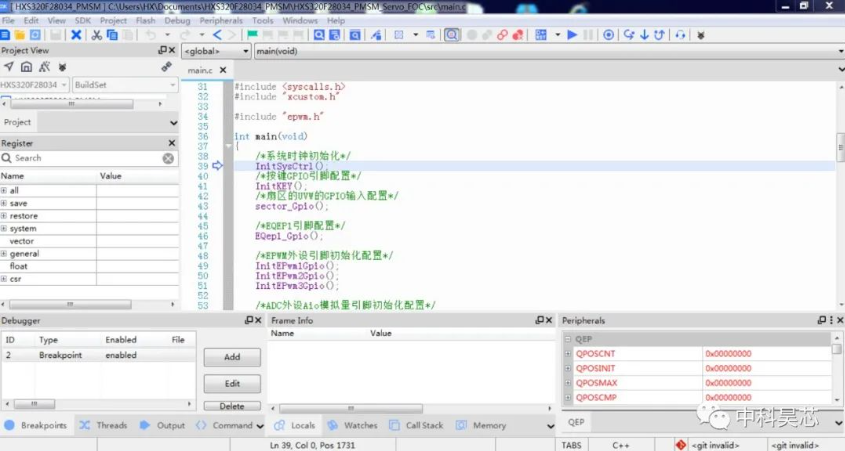Click the red chain link debug icon
Image resolution: width=845 pixels, height=451 pixels.
502,35
